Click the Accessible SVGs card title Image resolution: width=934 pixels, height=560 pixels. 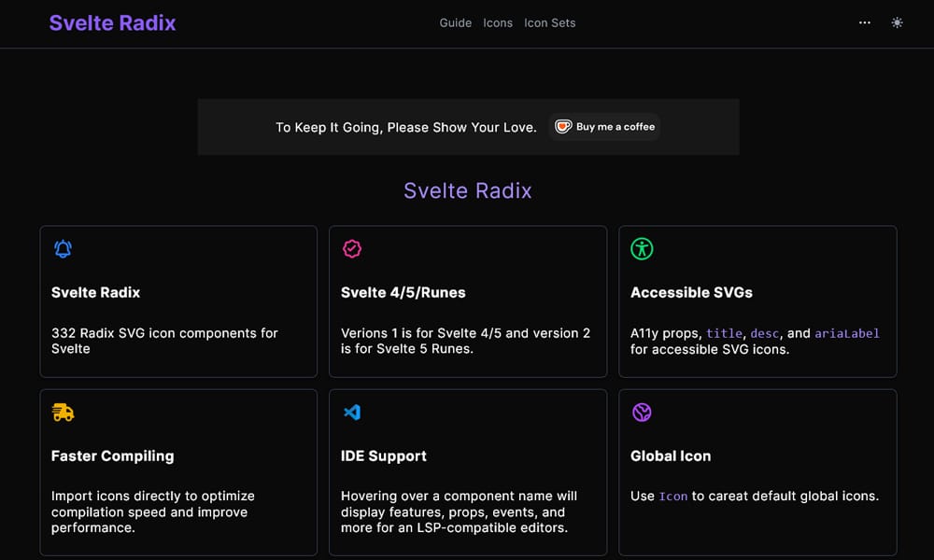pos(691,292)
